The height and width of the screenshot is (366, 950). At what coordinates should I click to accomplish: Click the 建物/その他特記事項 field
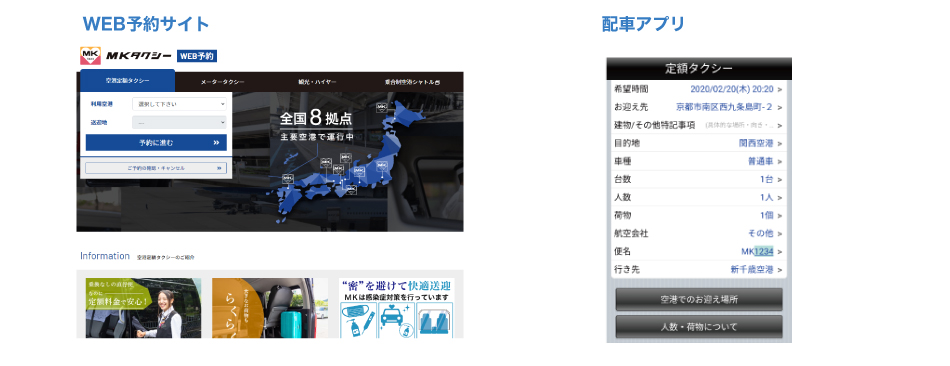point(699,125)
